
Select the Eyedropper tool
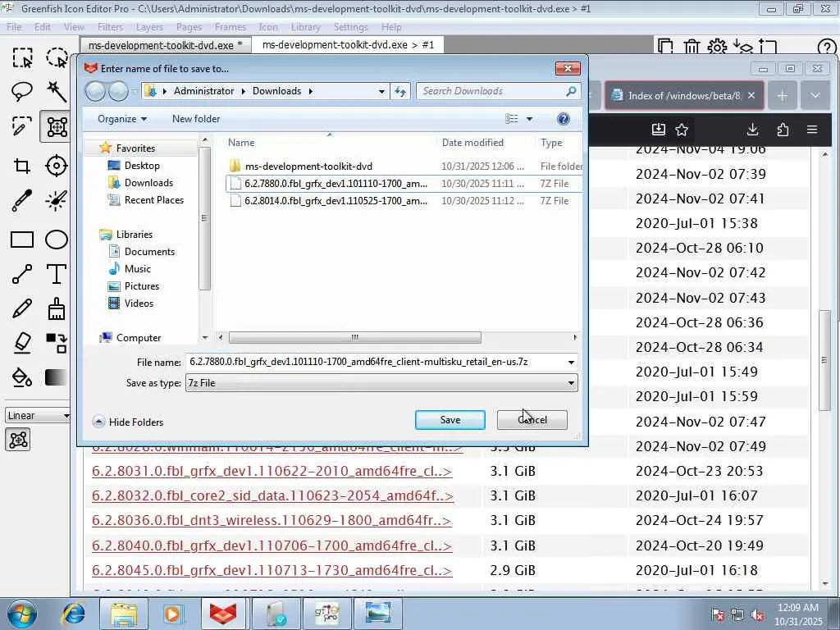point(22,200)
